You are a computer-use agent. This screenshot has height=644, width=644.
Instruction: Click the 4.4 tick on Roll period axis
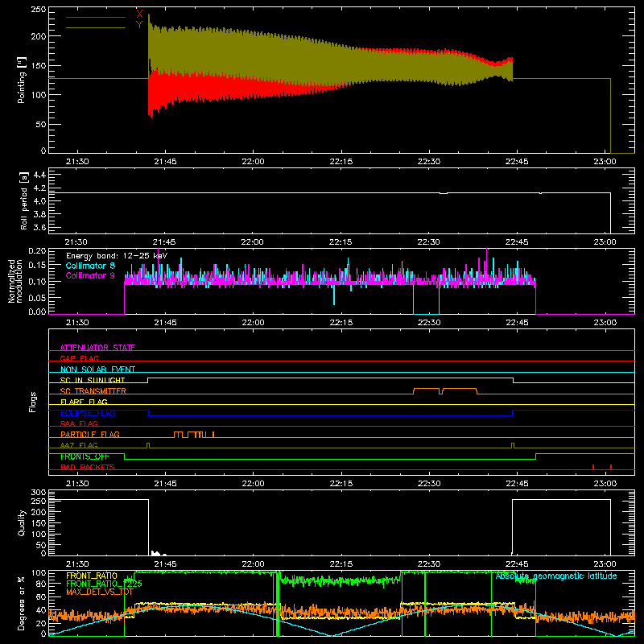click(39, 175)
